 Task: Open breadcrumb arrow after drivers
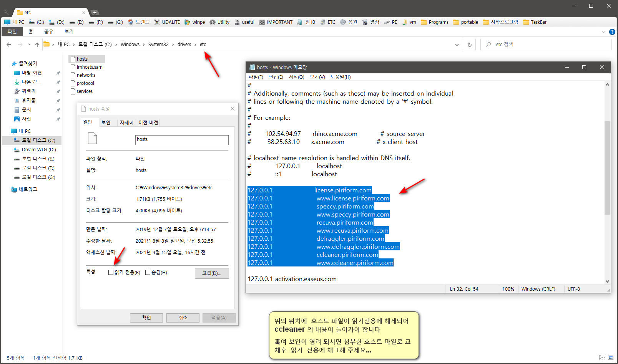click(195, 45)
